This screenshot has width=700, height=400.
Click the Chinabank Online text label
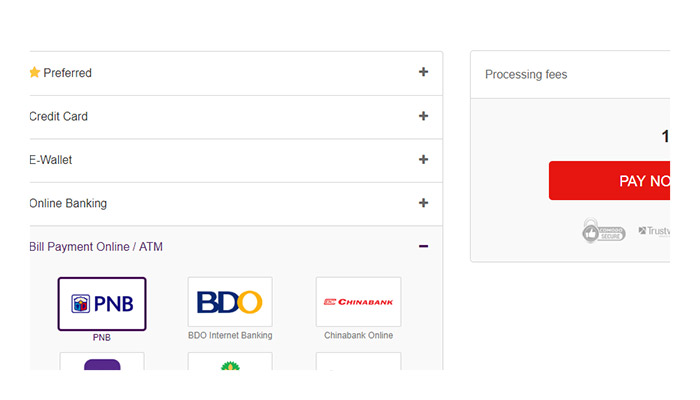coord(358,336)
